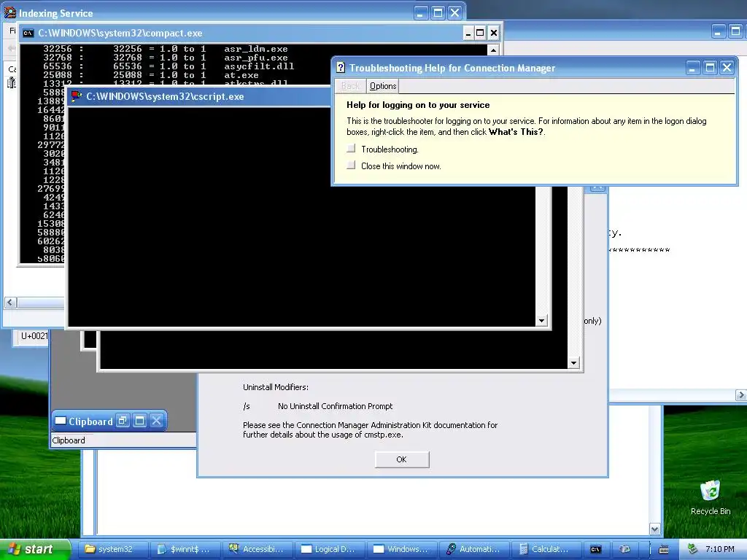Close the compact.exe console window

[x=494, y=33]
